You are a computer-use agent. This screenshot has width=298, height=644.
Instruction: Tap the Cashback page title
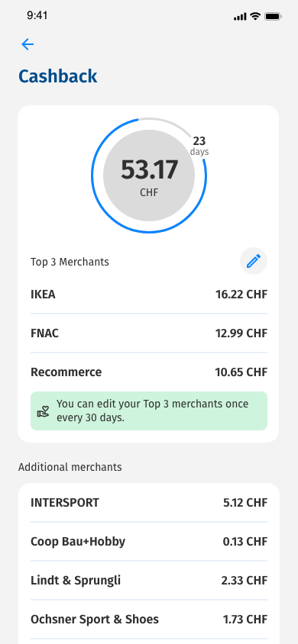58,76
